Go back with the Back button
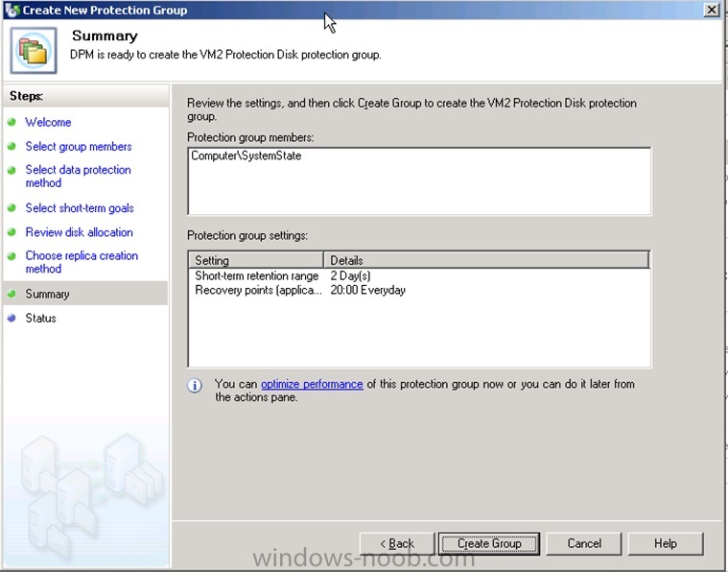728x572 pixels. pos(397,543)
